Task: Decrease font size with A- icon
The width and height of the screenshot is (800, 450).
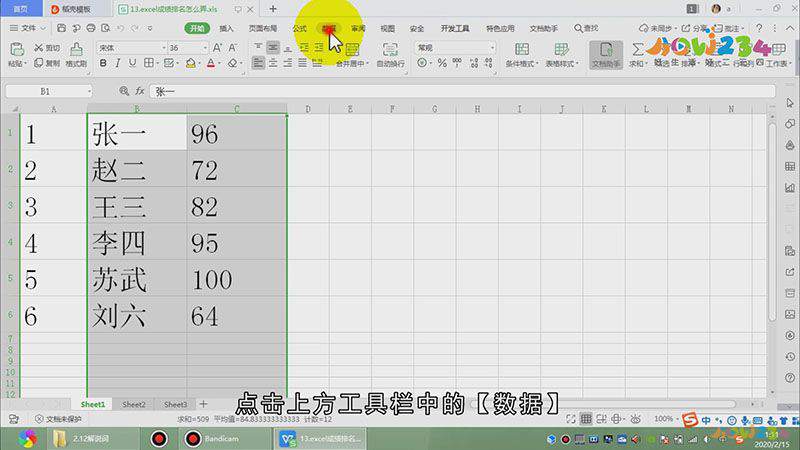Action: click(233, 47)
